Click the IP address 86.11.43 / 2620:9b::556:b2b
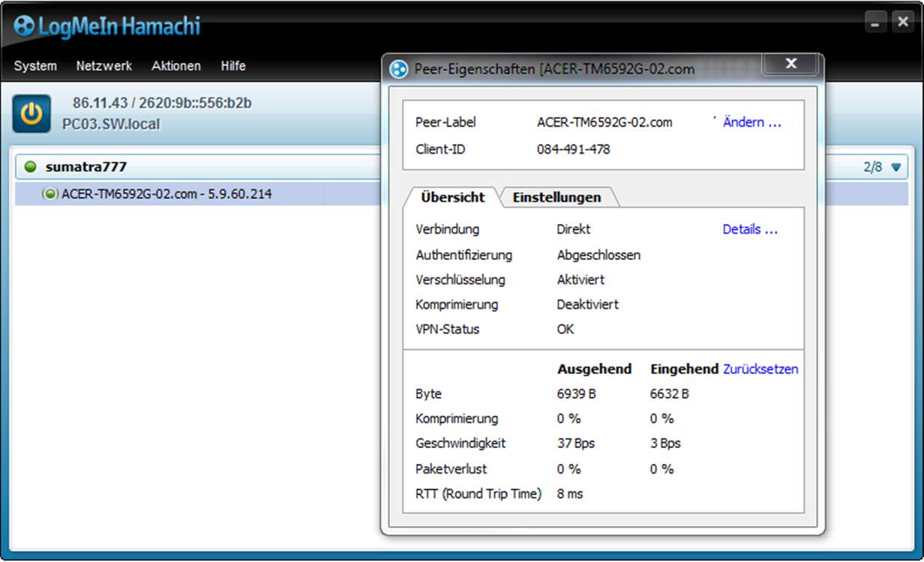The height and width of the screenshot is (562, 924). pyautogui.click(x=162, y=103)
